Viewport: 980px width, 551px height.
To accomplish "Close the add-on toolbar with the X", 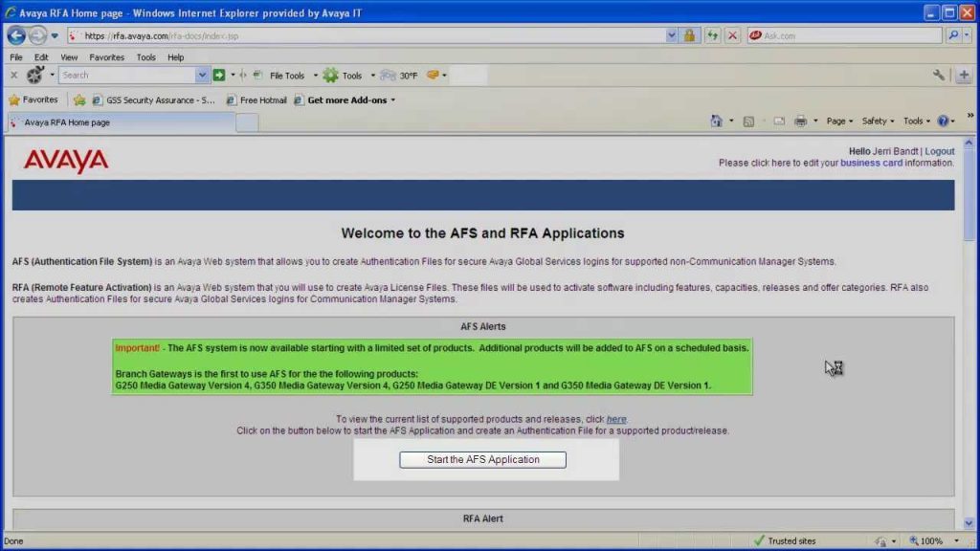I will [x=13, y=75].
